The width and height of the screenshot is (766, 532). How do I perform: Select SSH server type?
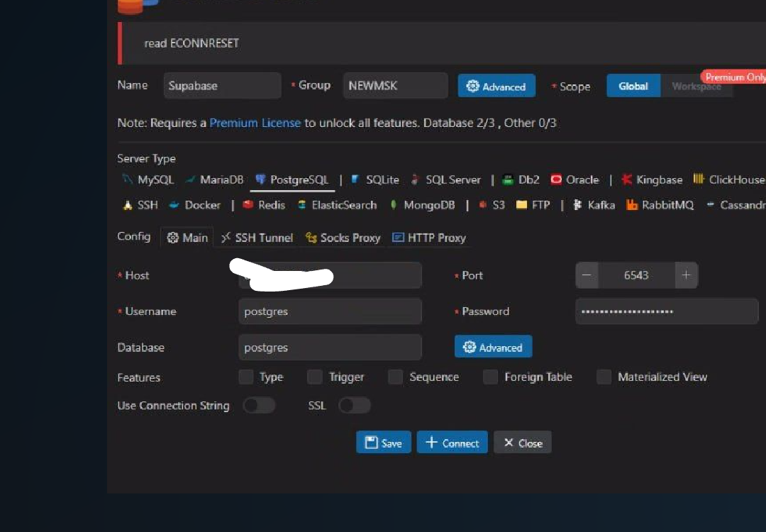(x=140, y=205)
